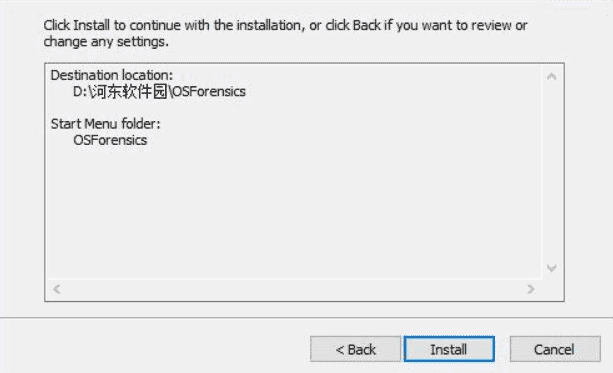Click the OSForensics Start Menu folder entry
The width and height of the screenshot is (613, 373).
(110, 140)
